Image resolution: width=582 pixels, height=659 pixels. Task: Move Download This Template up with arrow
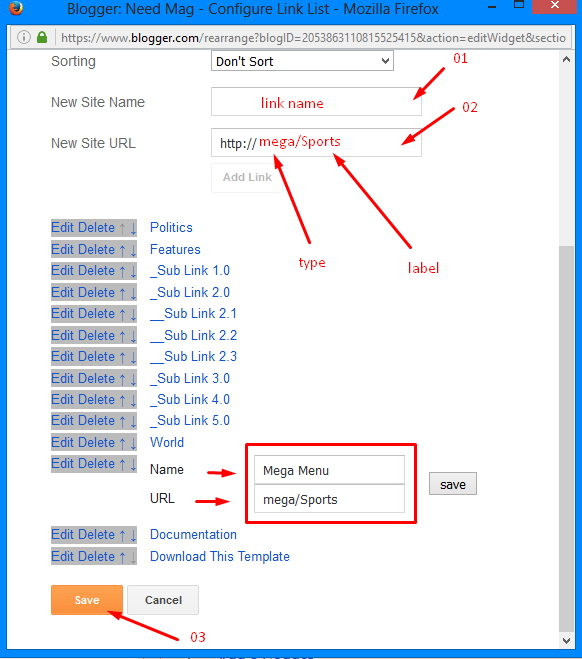pyautogui.click(x=122, y=558)
